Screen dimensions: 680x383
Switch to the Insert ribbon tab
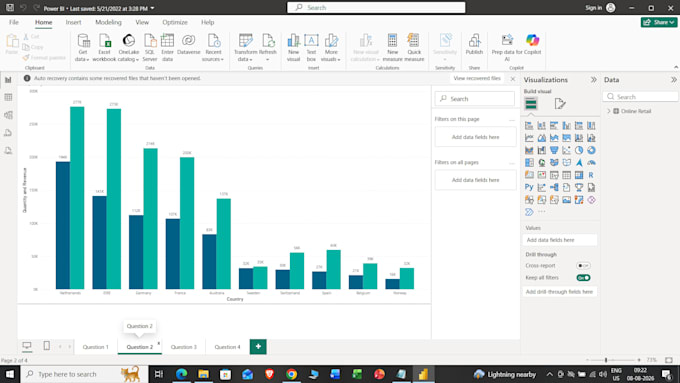(73, 22)
